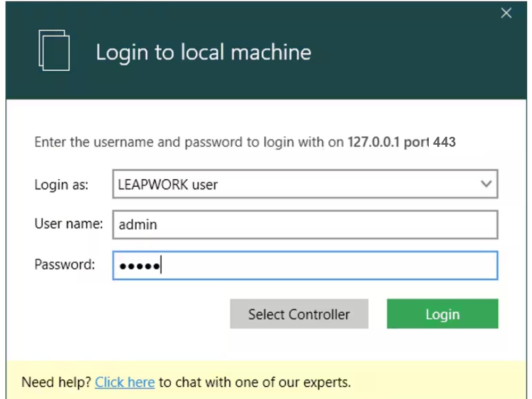The image size is (532, 399).
Task: Click the Need help? text
Action: 56,383
